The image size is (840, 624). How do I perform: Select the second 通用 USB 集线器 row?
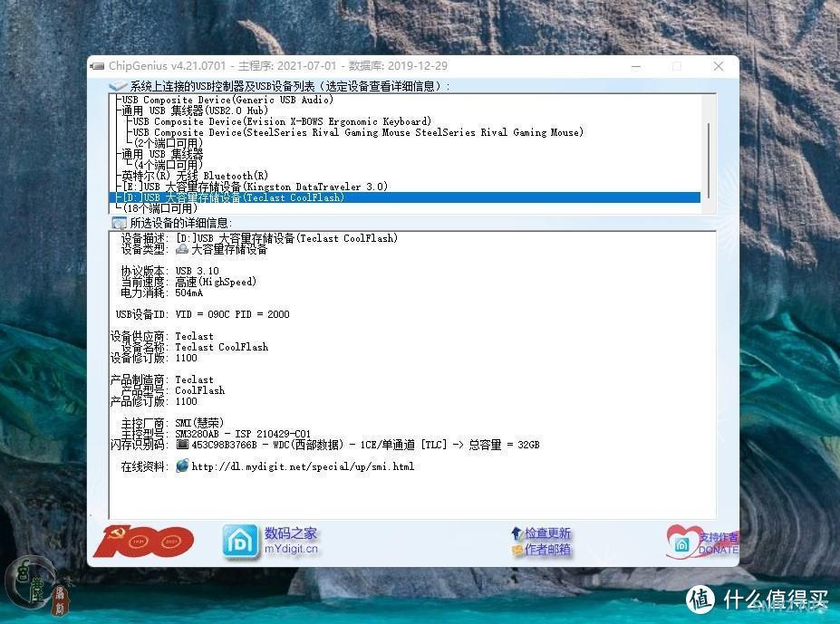click(x=162, y=154)
